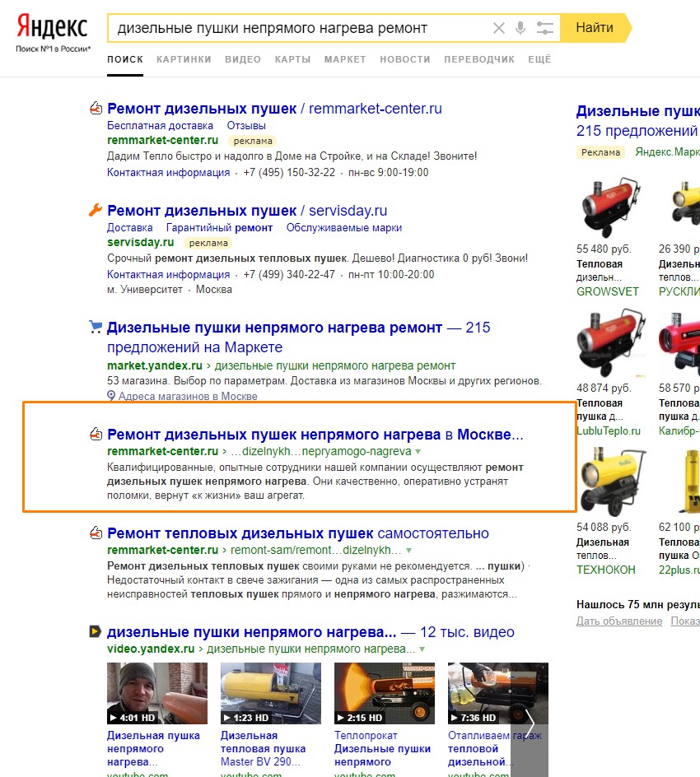
Task: Expand dropdown arrow after '…nepryamogo-nagreva' URL
Action: (x=418, y=452)
